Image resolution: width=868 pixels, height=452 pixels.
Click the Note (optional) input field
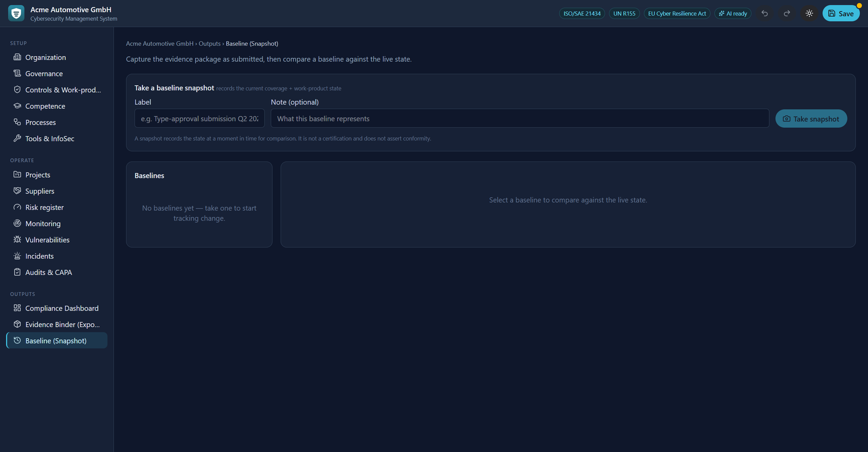(x=520, y=118)
